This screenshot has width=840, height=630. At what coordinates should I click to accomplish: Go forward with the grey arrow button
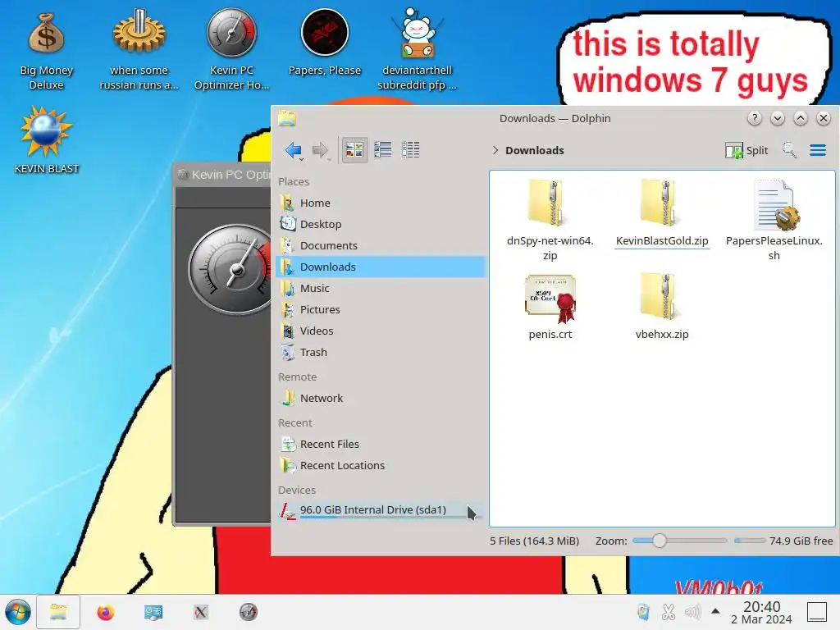coord(320,150)
